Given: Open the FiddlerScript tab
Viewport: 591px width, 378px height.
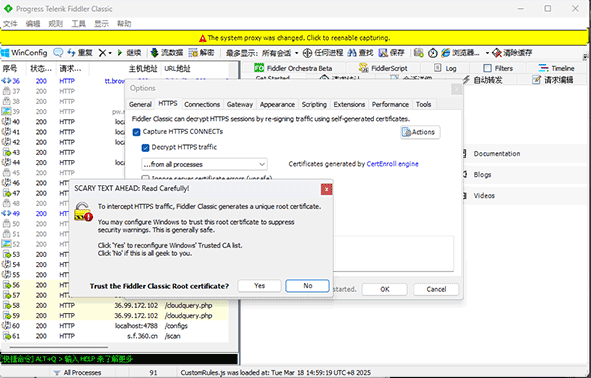Looking at the screenshot, I should tap(383, 68).
